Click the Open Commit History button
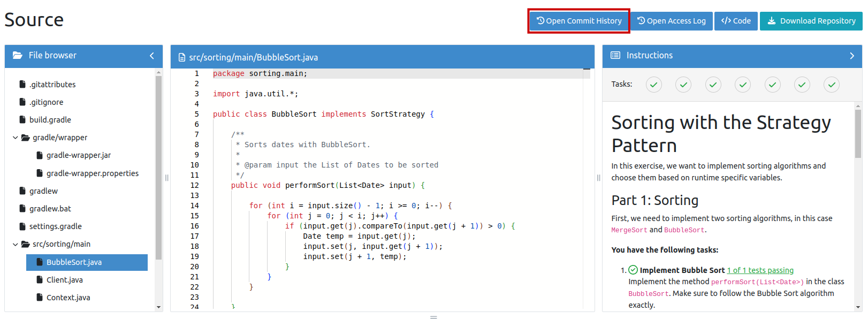The image size is (868, 319). [x=578, y=21]
